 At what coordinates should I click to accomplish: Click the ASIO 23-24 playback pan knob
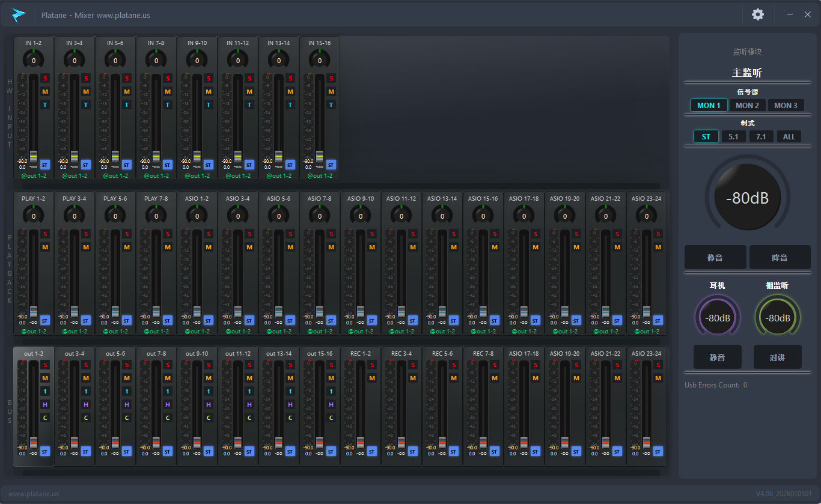(647, 216)
